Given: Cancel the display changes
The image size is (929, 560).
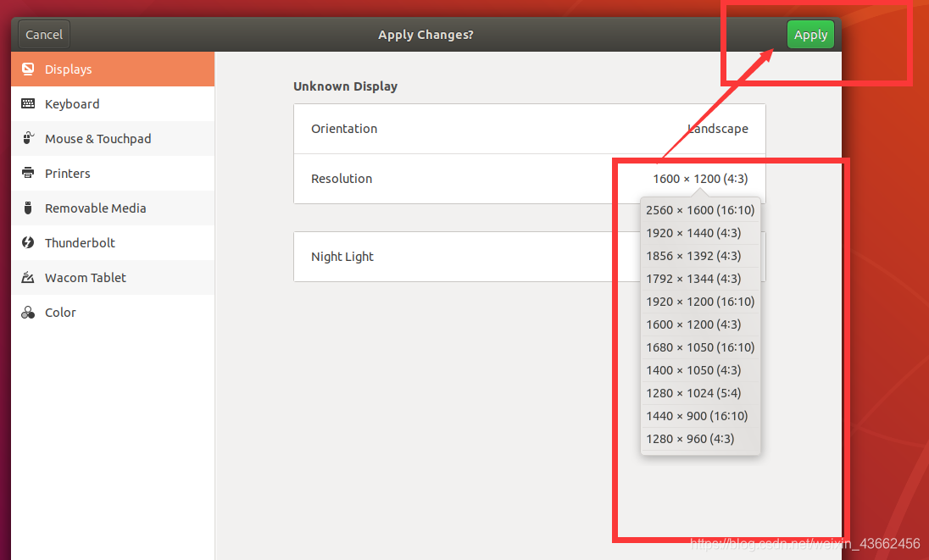Looking at the screenshot, I should point(44,35).
